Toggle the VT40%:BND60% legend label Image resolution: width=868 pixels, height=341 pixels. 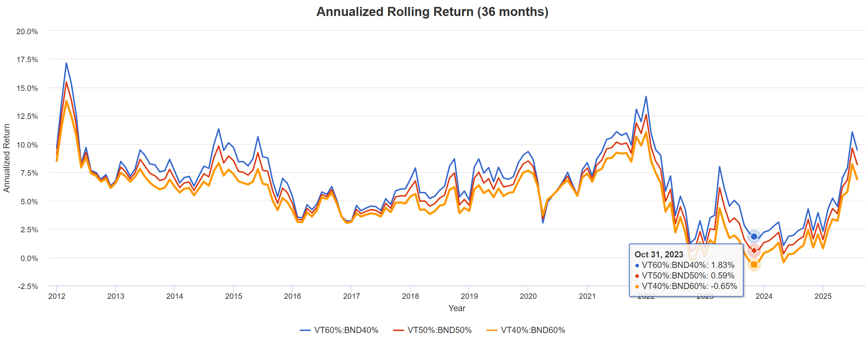pos(533,330)
